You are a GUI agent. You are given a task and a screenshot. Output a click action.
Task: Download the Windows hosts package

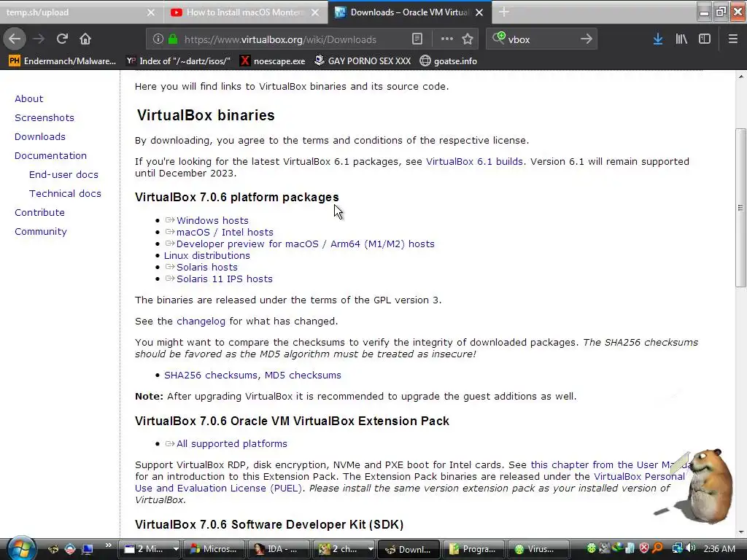coord(212,220)
